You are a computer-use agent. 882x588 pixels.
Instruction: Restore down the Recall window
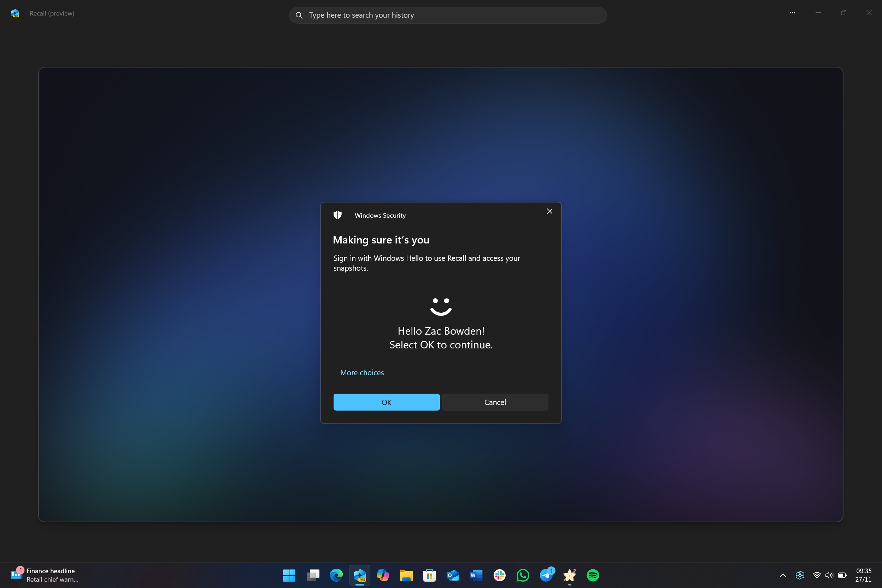[x=843, y=13]
